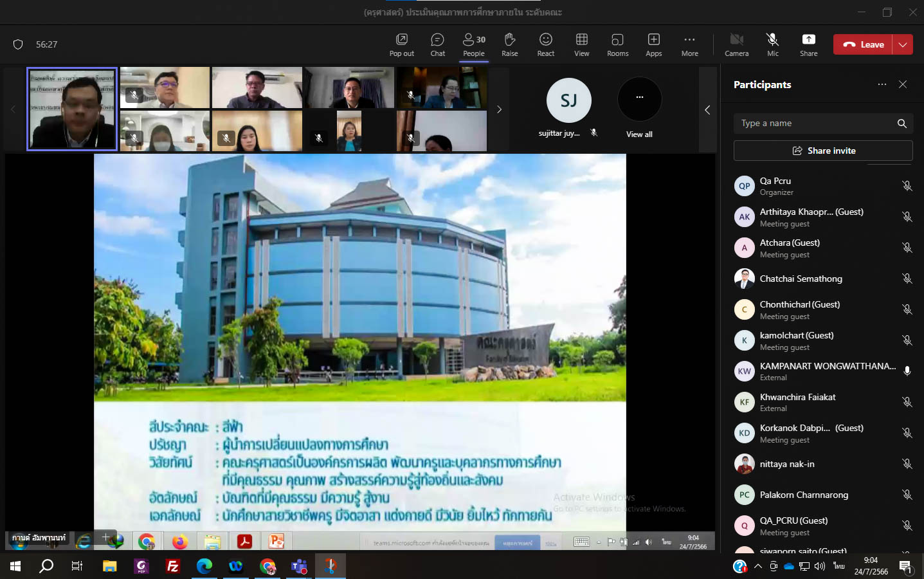Toggle the People participants panel
The image size is (924, 579).
tap(474, 44)
